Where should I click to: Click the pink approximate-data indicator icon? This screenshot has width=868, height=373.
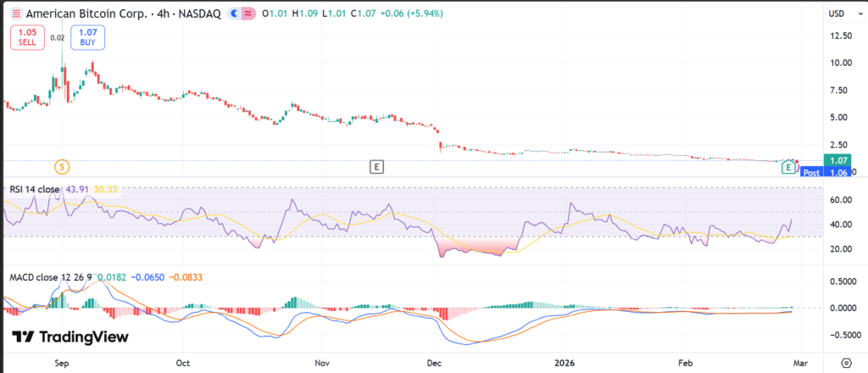click(248, 14)
